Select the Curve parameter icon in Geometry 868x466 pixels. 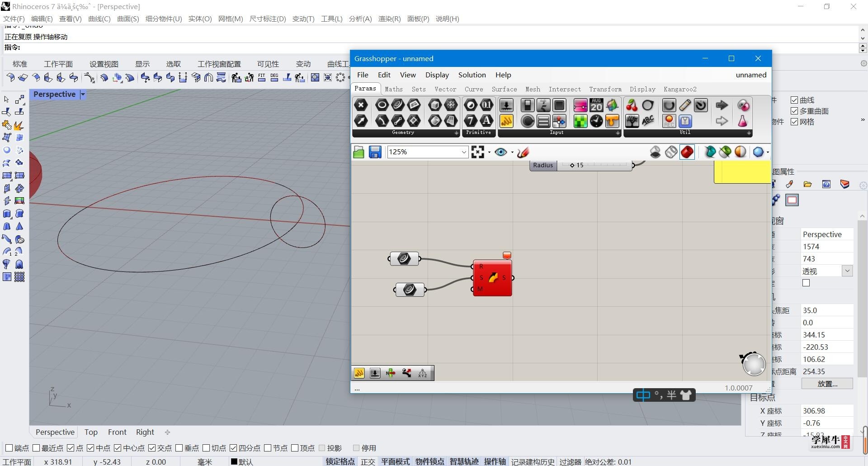coord(398,105)
